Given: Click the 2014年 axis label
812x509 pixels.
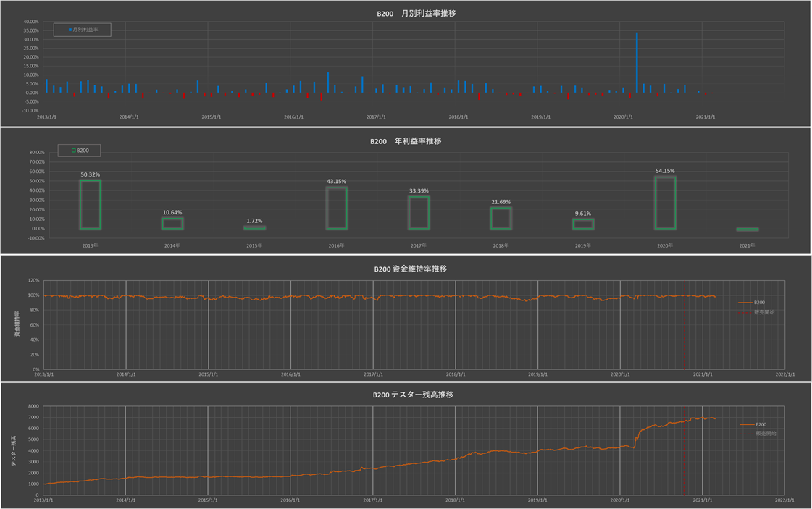Looking at the screenshot, I should 172,245.
